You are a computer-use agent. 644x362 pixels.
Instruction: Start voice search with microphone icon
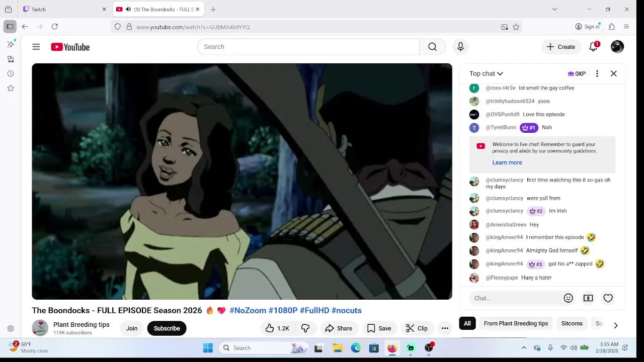tap(460, 47)
